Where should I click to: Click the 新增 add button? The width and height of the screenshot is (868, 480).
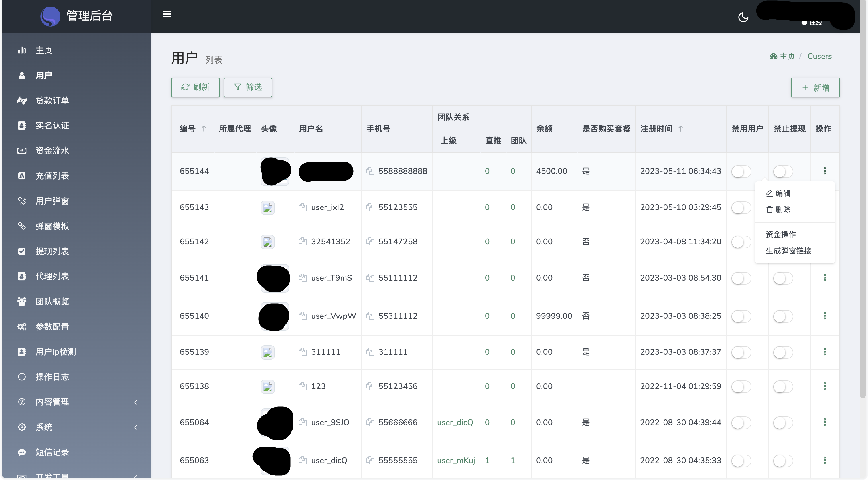point(815,88)
